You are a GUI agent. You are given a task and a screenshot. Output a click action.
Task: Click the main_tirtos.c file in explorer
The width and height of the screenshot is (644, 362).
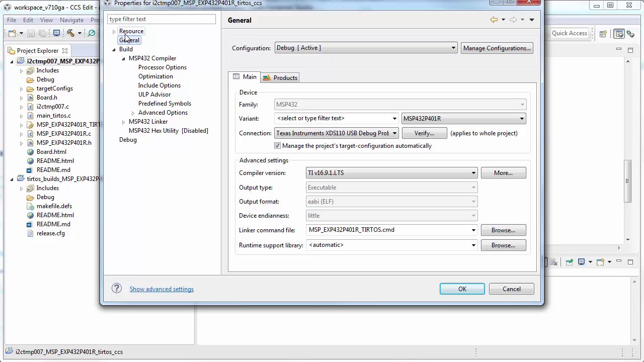[x=53, y=116]
